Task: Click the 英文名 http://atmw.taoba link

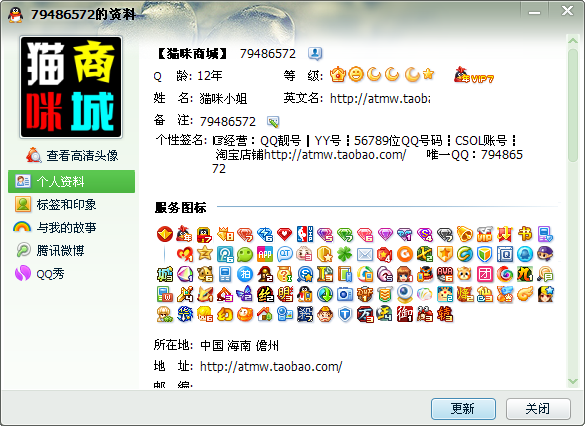Action: tap(380, 98)
